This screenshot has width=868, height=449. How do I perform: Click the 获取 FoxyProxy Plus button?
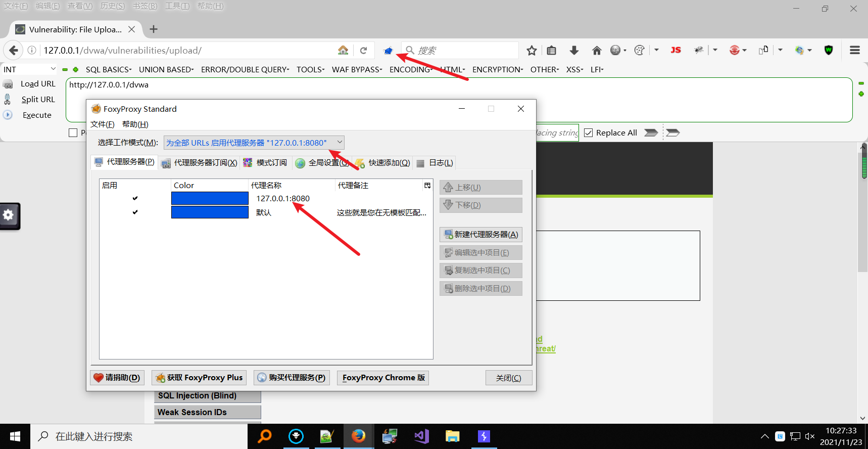[x=199, y=378]
